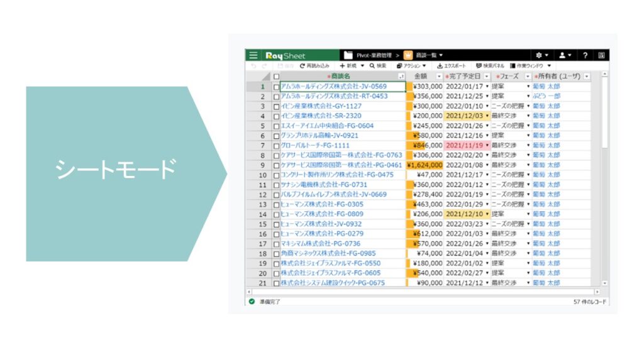Click the horizontal scrollbar right arrow
This screenshot has height=362, width=644.
pyautogui.click(x=597, y=292)
